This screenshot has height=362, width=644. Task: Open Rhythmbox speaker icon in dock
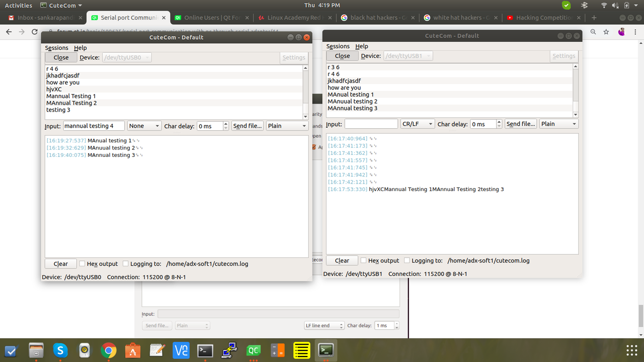(85, 350)
